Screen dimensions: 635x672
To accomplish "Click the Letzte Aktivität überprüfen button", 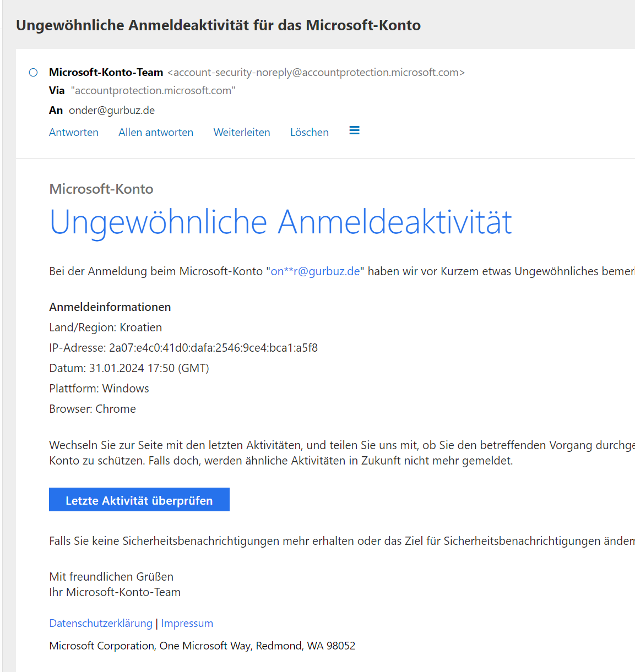I will (x=139, y=500).
